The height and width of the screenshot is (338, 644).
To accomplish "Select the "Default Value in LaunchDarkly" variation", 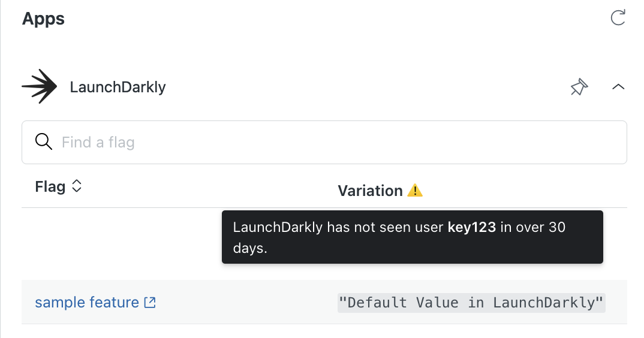I will coord(471,303).
